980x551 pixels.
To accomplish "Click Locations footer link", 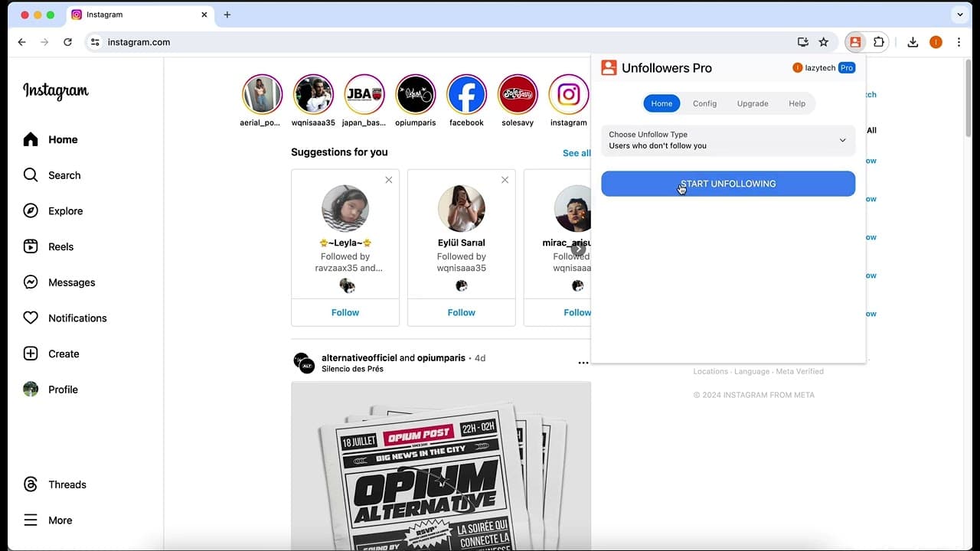I will pyautogui.click(x=710, y=371).
